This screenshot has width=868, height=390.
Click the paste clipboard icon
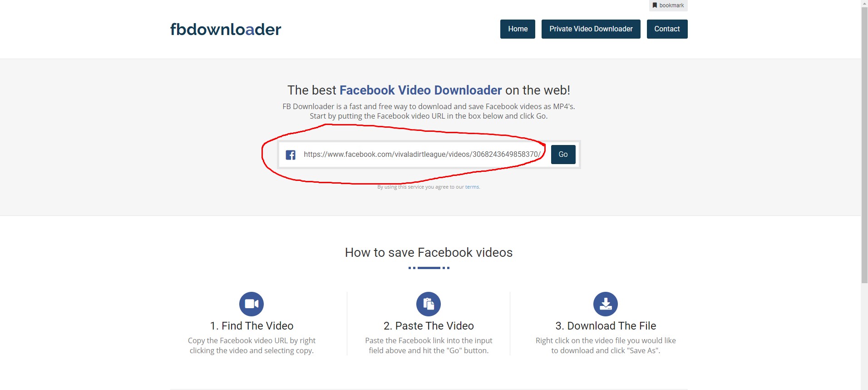tap(429, 304)
